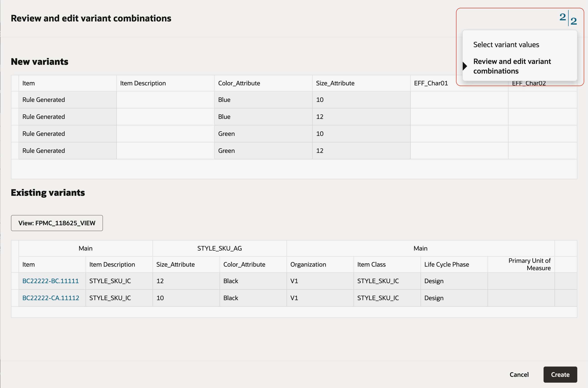
Task: Choose 'Review and edit variant combinations' step
Action: point(512,66)
